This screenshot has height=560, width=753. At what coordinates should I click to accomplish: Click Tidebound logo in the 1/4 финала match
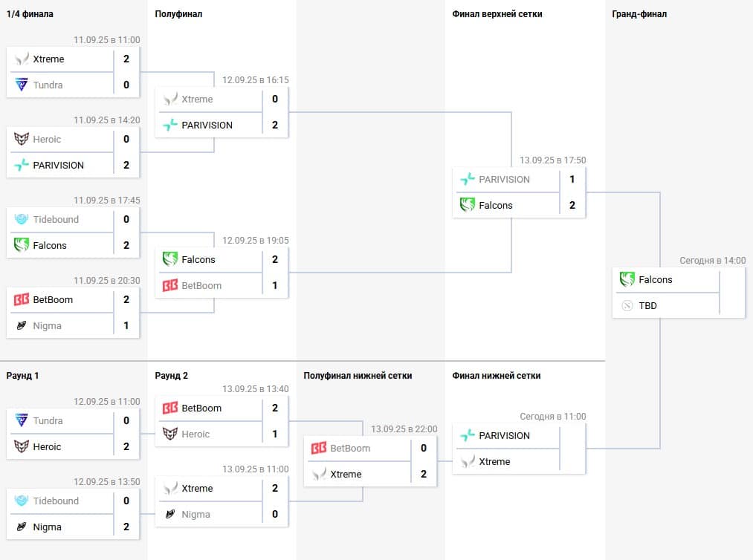tap(21, 219)
